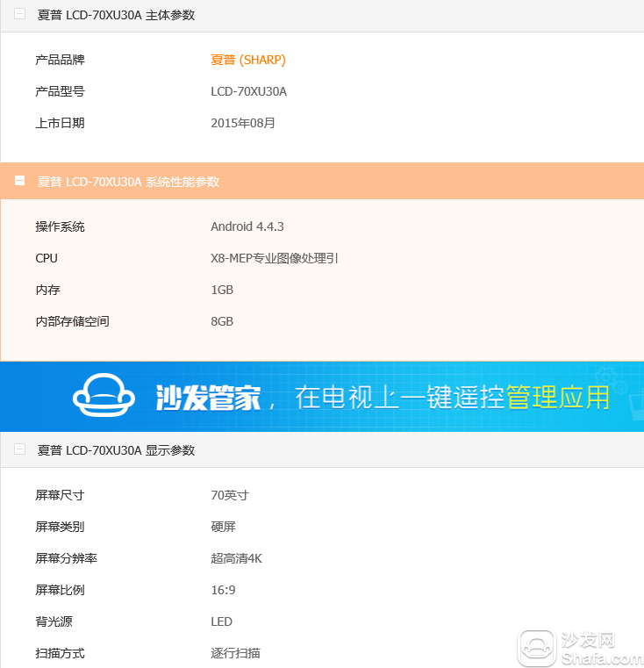Image resolution: width=644 pixels, height=668 pixels.
Task: Click the X8-MEP专业图像处理引 value
Action: click(275, 258)
